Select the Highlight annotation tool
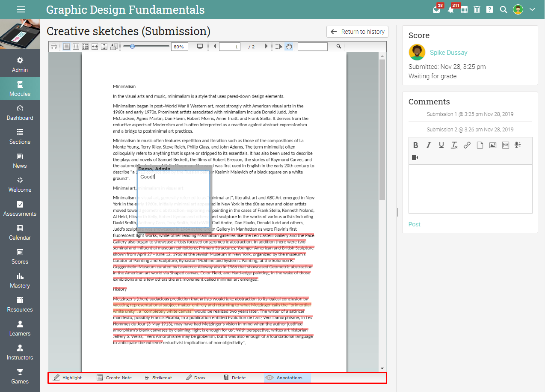Image resolution: width=545 pixels, height=392 pixels. (x=68, y=378)
